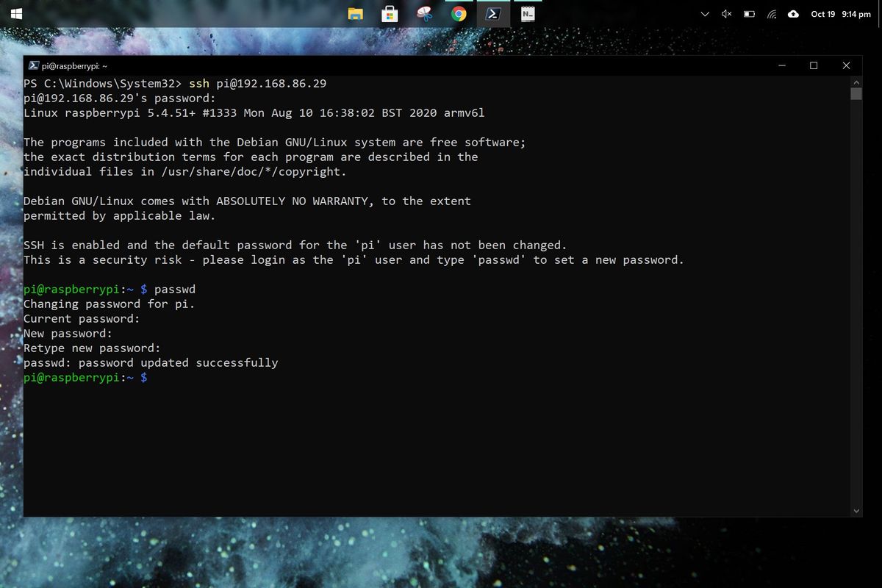The image size is (882, 588).
Task: Select the pi@raspberrypi title bar label
Action: pos(73,65)
